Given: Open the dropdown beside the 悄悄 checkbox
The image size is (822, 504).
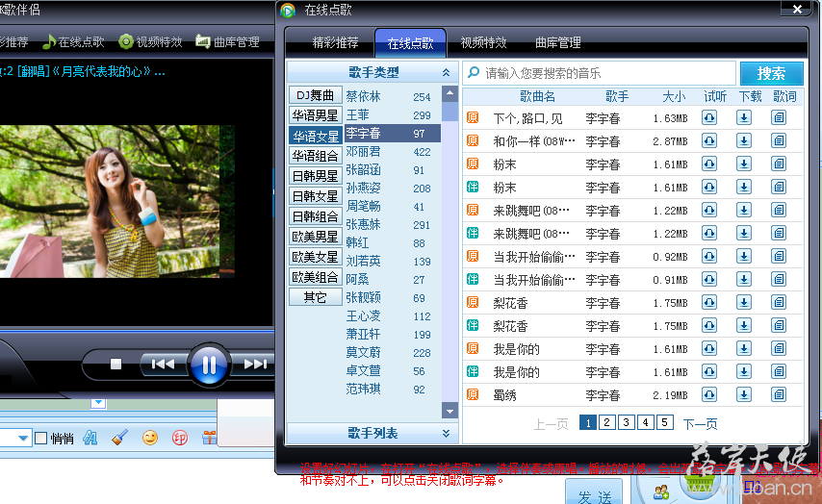Looking at the screenshot, I should 23,438.
